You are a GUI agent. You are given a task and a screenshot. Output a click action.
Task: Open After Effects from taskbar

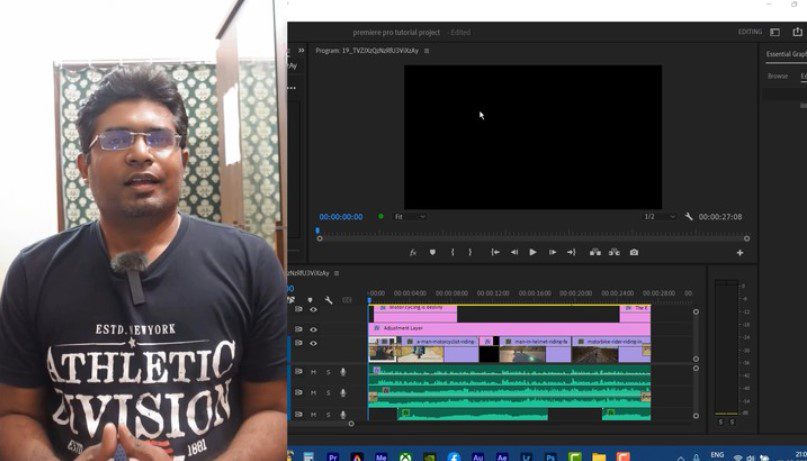502,456
